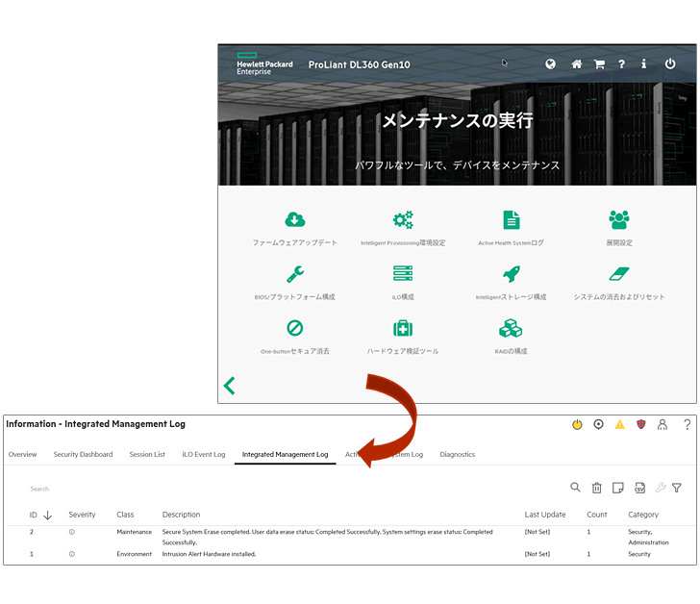700x604 pixels.
Task: Select the 'Secure System Erase completed' log entry
Action: (350, 537)
